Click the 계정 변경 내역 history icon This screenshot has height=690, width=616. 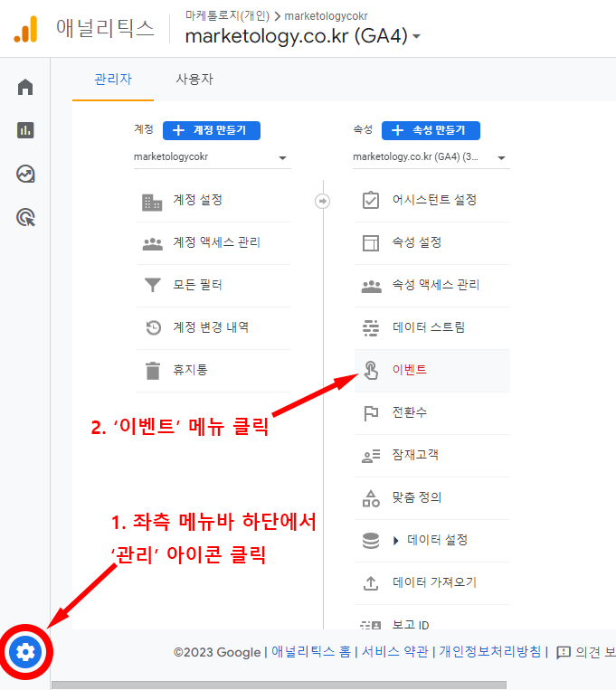point(153,327)
